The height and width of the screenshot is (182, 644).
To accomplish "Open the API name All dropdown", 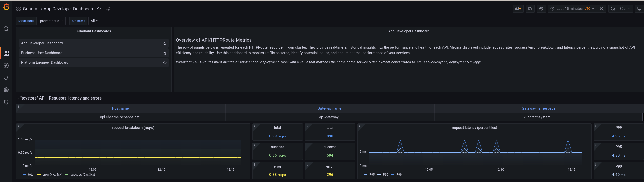I will pos(94,21).
